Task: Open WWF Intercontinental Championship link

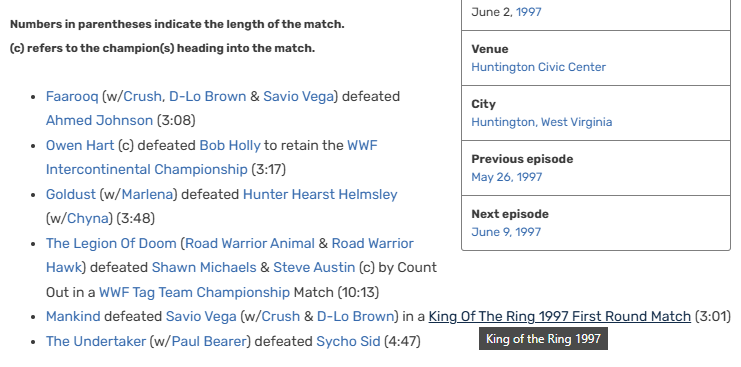Action: (x=212, y=157)
